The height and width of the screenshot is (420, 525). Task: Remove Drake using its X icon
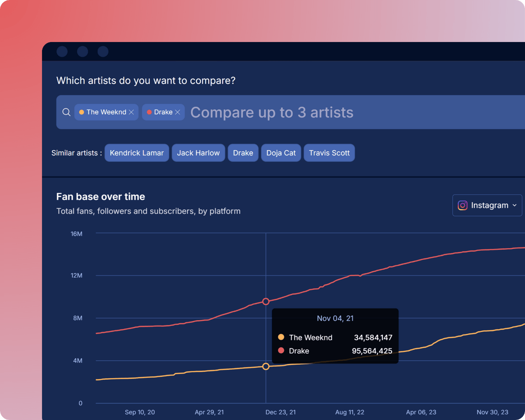(178, 112)
